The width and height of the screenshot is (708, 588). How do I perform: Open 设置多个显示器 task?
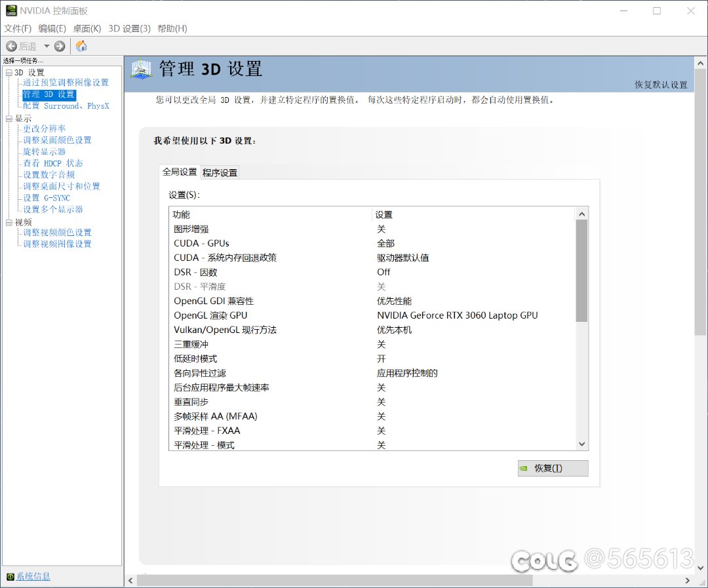click(x=53, y=210)
